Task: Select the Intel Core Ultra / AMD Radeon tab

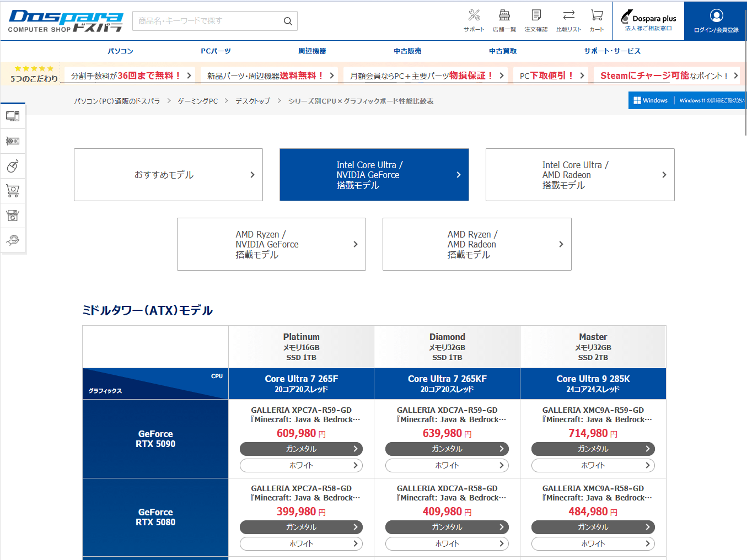Action: (580, 175)
